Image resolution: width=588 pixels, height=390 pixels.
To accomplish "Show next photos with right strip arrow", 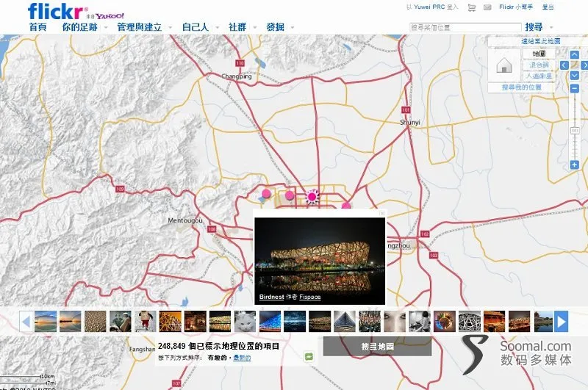I will (x=562, y=322).
